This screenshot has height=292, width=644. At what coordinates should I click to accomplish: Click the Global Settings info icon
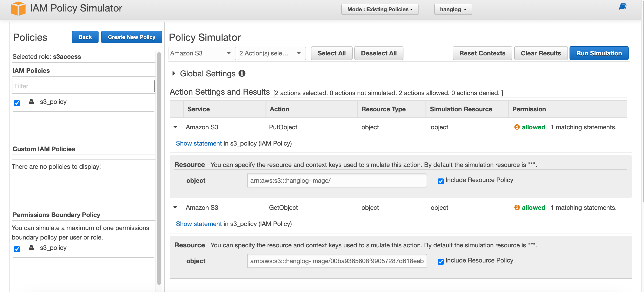coord(242,73)
